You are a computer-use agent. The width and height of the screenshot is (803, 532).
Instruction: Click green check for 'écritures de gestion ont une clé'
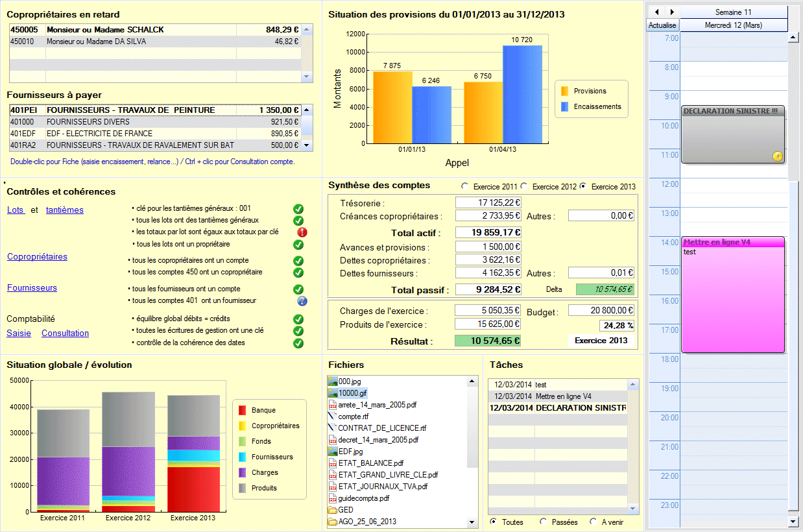tap(298, 331)
